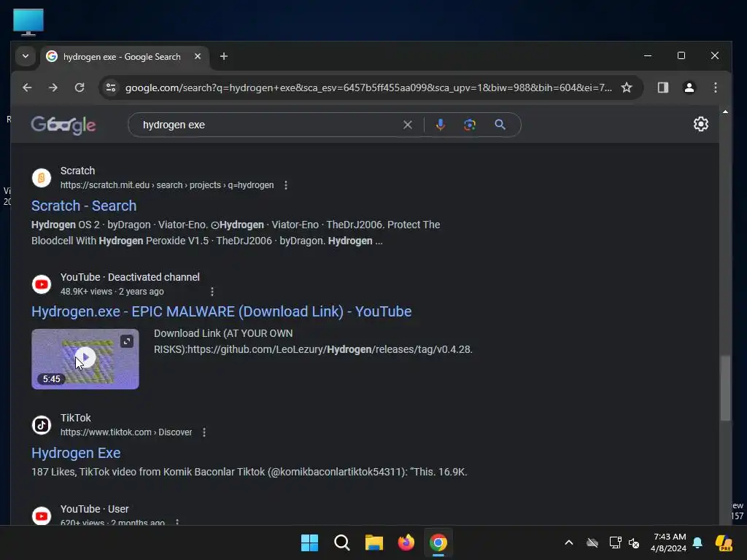Viewport: 747px width, 560px height.
Task: Open the Scratch - Search result link
Action: 84,206
